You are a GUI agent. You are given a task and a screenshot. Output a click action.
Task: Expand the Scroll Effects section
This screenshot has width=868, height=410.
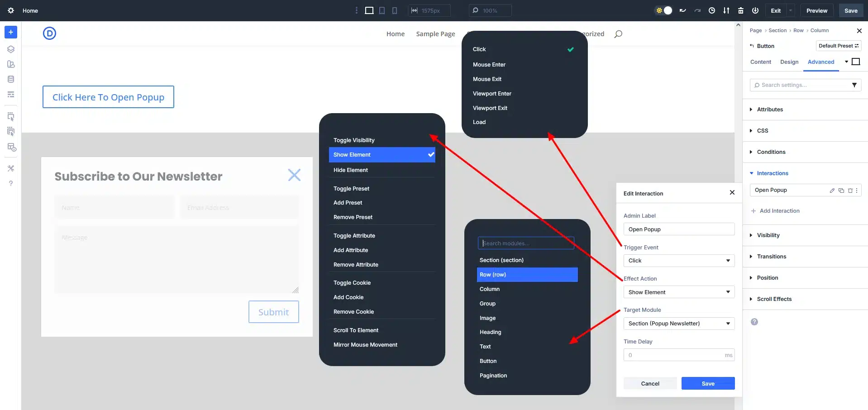[774, 299]
